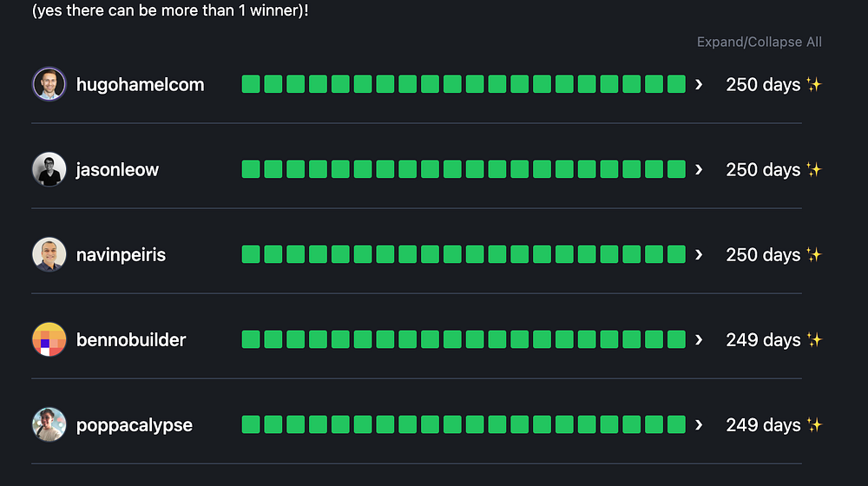Expand hugohamelcom's streak row chevron
This screenshot has width=868, height=486.
point(699,84)
